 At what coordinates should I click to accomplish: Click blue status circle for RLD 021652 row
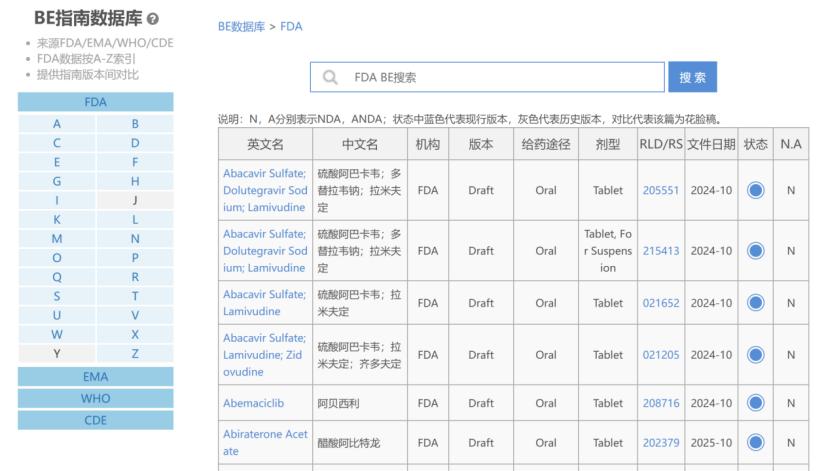pos(755,303)
